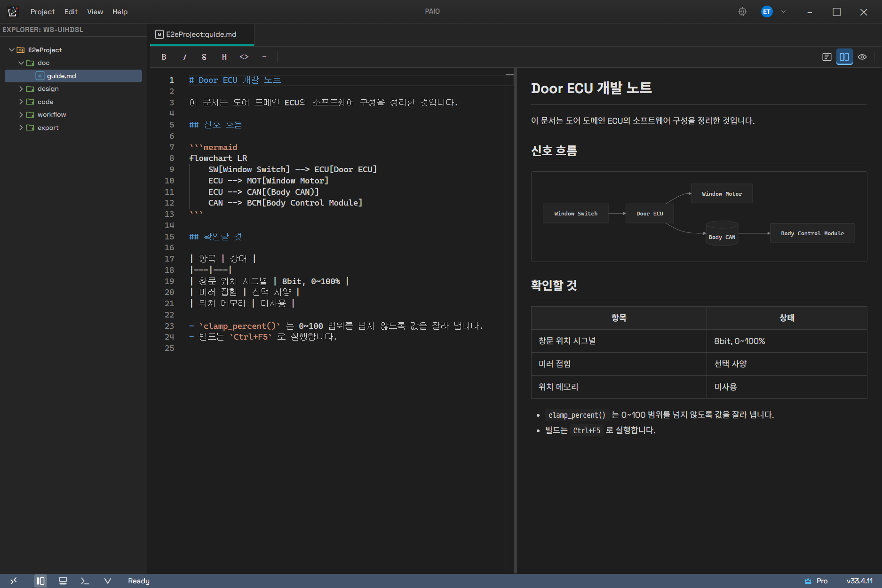This screenshot has width=882, height=588.
Task: Switch to split editor-preview view mode
Action: (844, 57)
